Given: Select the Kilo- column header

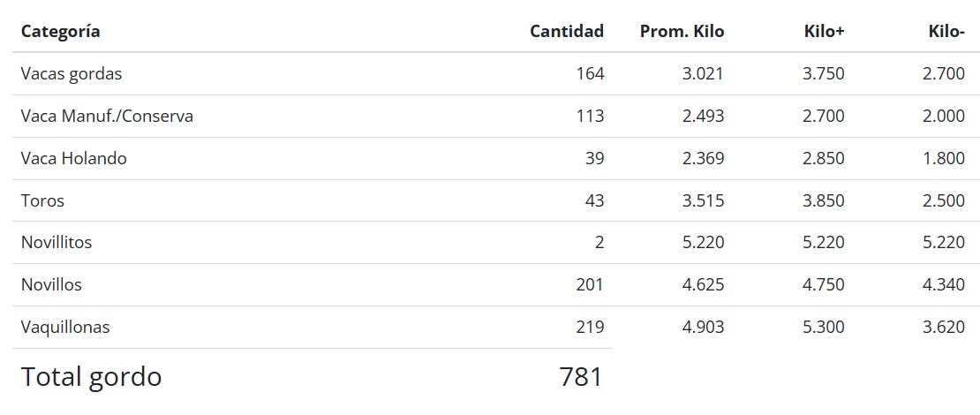Looking at the screenshot, I should 946,32.
